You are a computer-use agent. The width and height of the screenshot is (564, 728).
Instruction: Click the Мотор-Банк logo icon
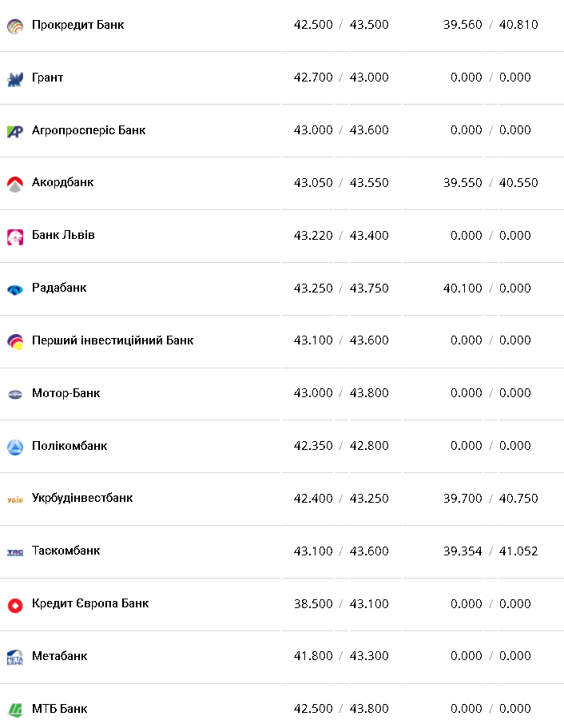15,394
